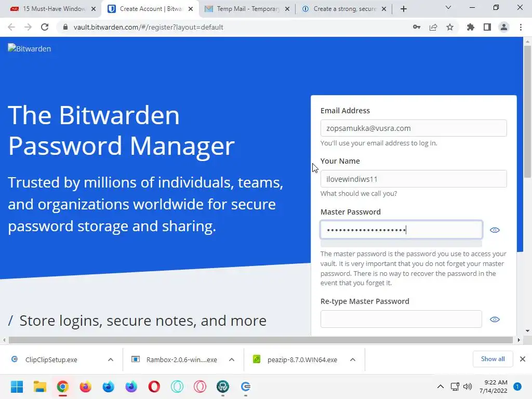The width and height of the screenshot is (532, 399).
Task: Click the scroll right arrow
Action: [518, 340]
